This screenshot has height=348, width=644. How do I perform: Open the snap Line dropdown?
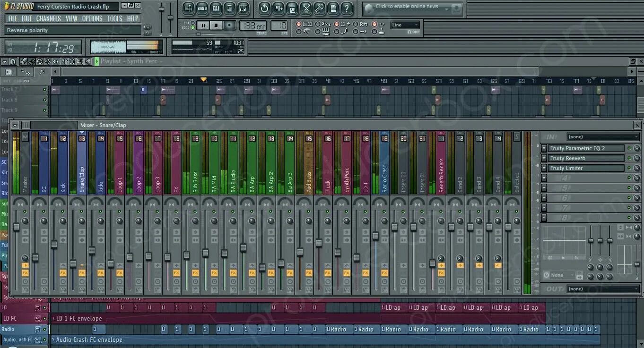pos(405,25)
